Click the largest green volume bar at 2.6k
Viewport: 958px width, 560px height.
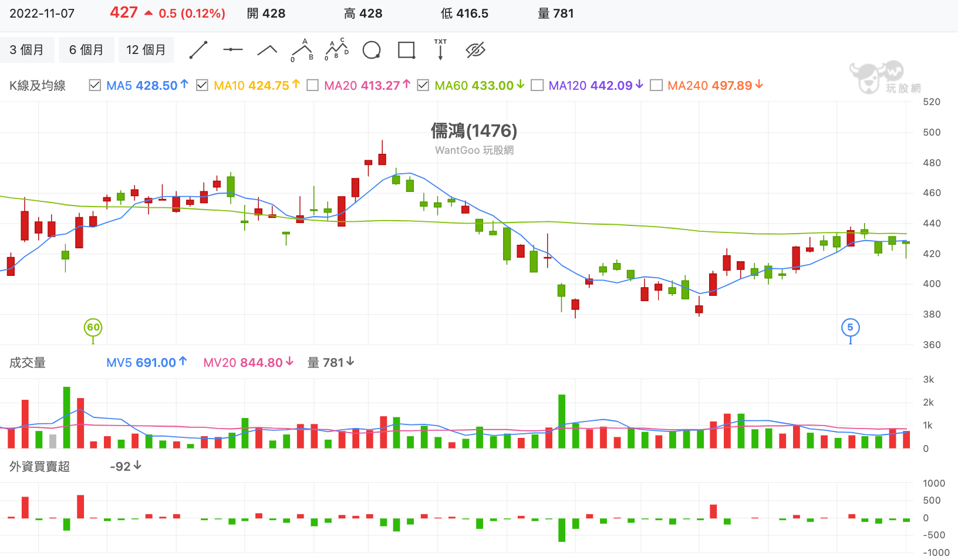[66, 417]
